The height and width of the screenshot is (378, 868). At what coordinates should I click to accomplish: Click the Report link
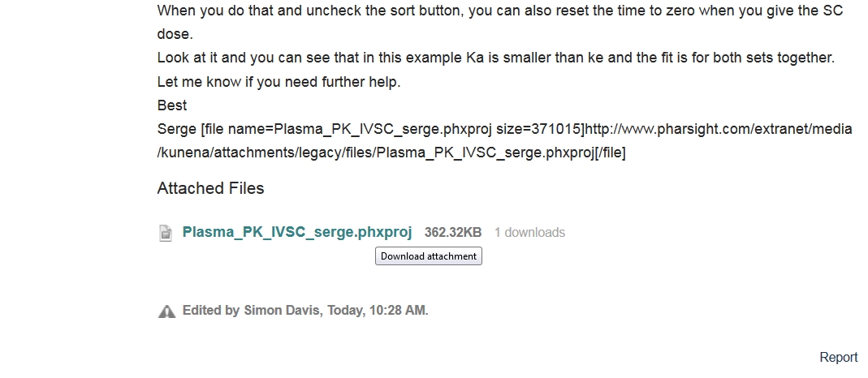coord(839,358)
